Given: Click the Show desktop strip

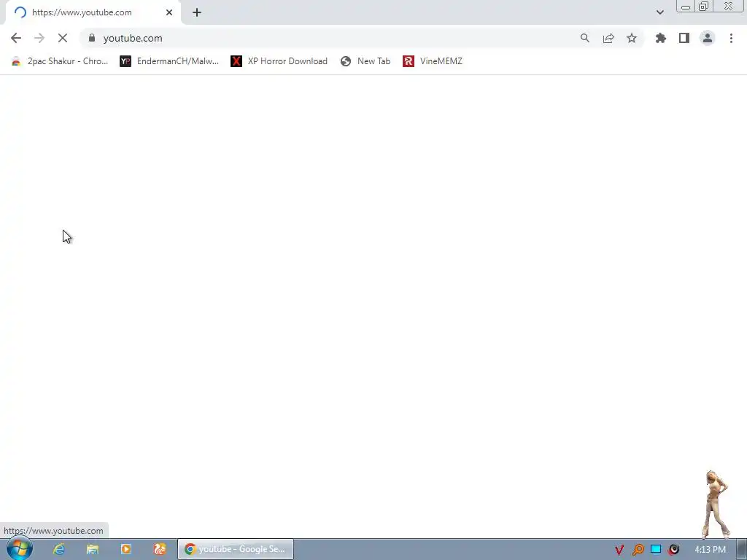Looking at the screenshot, I should [x=742, y=549].
